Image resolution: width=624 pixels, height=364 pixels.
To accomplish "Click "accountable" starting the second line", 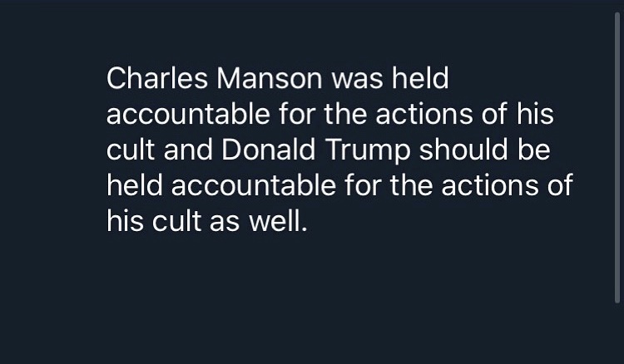I will click(x=188, y=114).
